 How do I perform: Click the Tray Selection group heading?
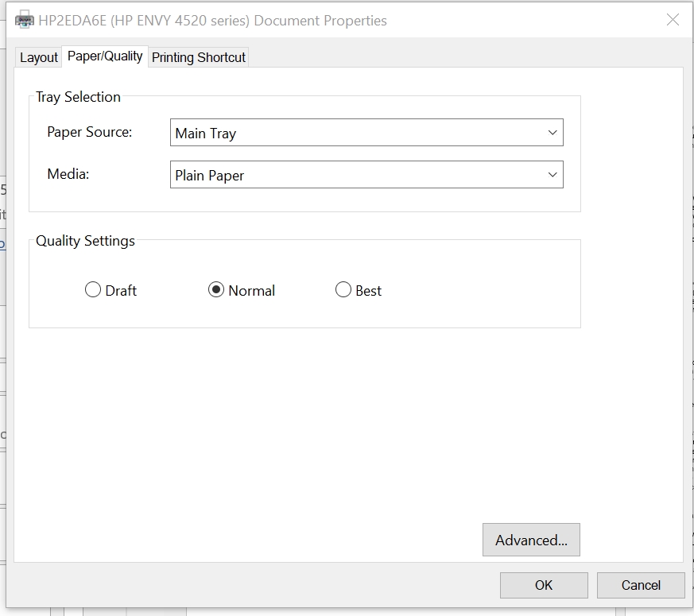pos(78,97)
